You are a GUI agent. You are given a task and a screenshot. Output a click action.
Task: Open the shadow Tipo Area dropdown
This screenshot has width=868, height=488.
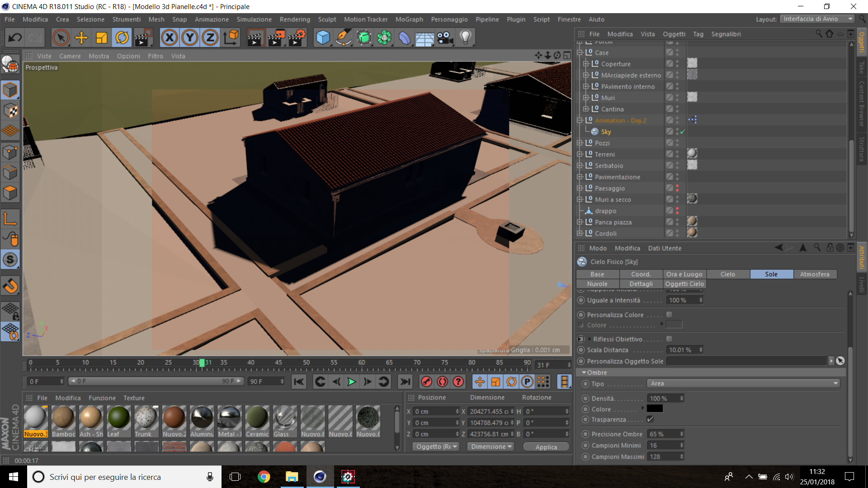pyautogui.click(x=744, y=383)
